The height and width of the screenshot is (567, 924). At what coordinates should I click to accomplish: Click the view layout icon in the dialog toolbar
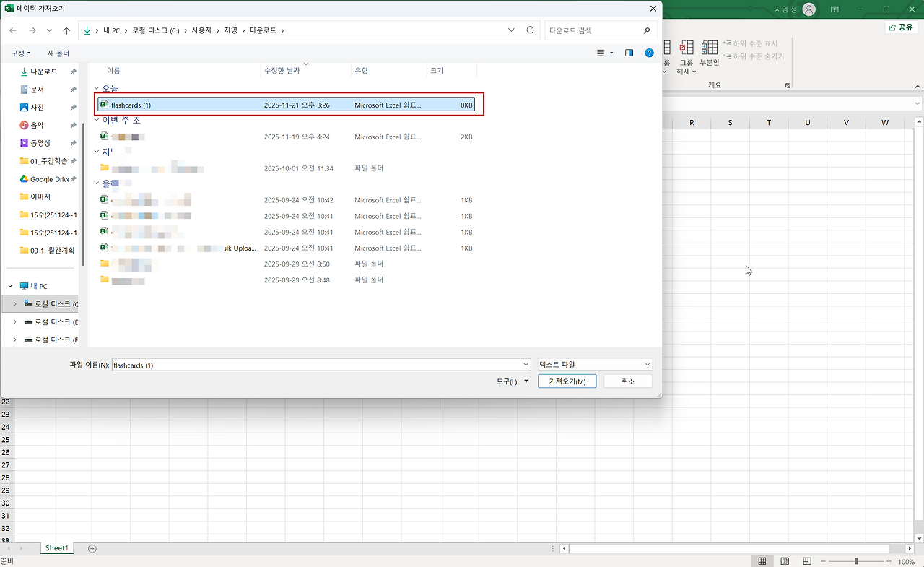coord(601,53)
